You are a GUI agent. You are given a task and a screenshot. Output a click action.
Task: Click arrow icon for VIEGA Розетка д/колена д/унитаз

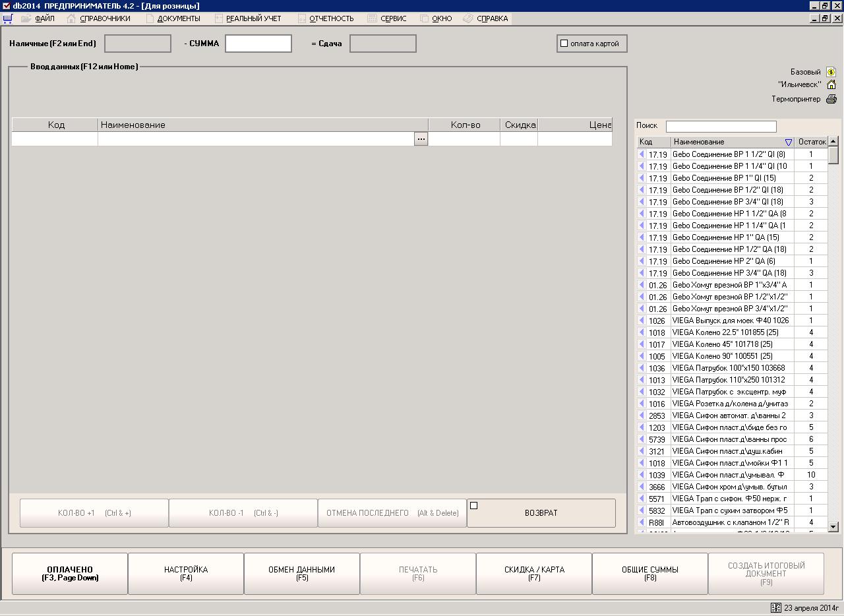[642, 404]
